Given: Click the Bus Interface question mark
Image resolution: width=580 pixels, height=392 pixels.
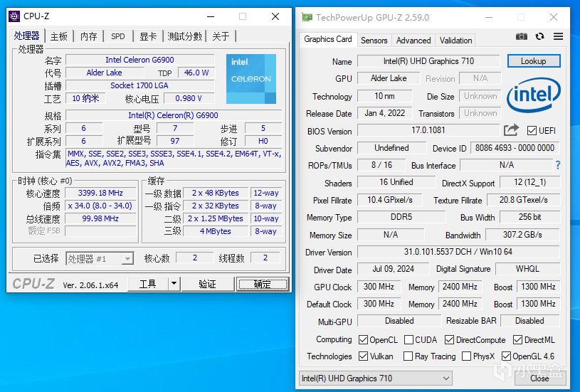Looking at the screenshot, I should coord(558,165).
